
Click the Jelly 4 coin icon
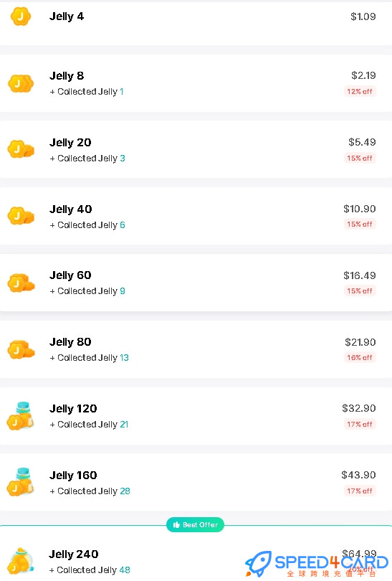[21, 16]
